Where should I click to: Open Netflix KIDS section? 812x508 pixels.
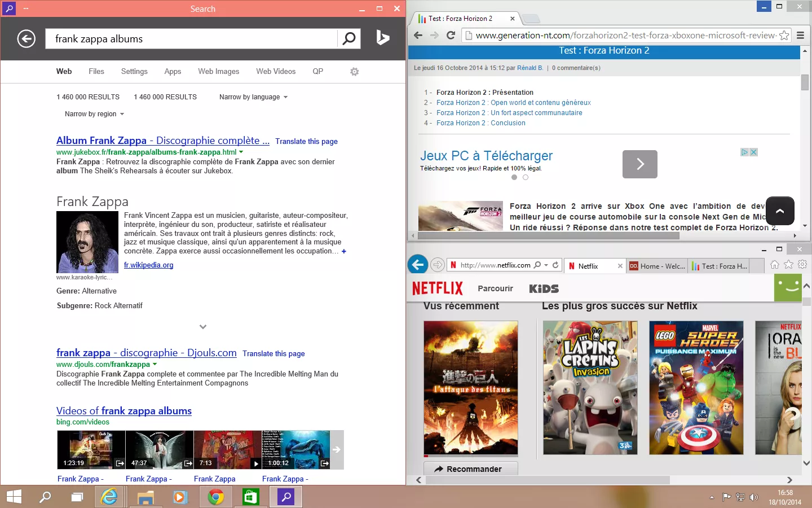(544, 288)
